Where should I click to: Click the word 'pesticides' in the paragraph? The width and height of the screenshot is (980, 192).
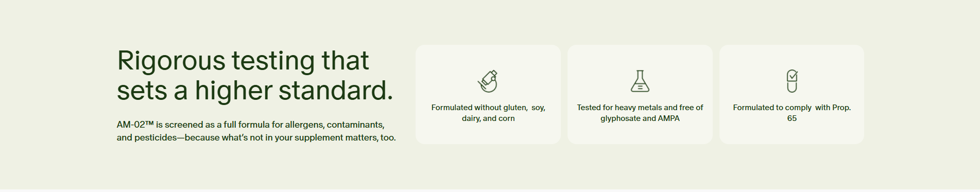pyautogui.click(x=156, y=138)
